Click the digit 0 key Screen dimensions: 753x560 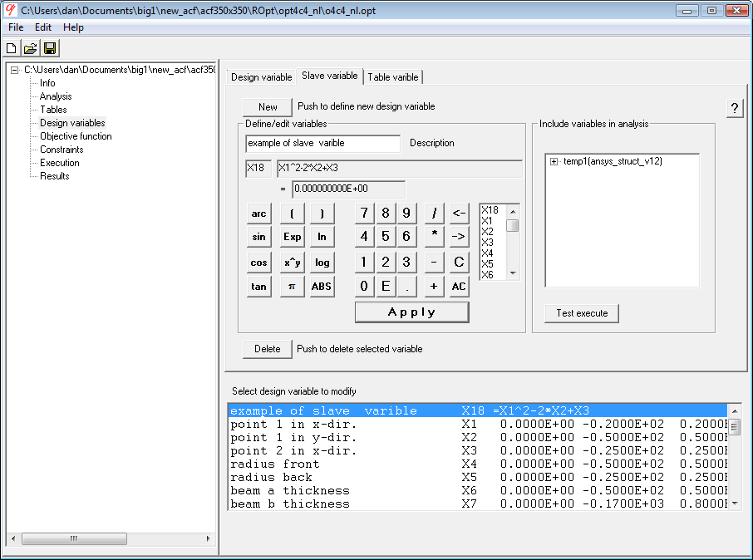pyautogui.click(x=364, y=287)
